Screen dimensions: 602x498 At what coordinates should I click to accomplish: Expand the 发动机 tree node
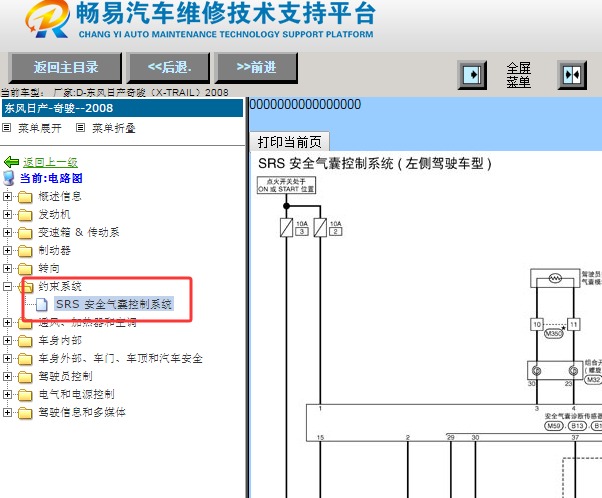coord(7,214)
